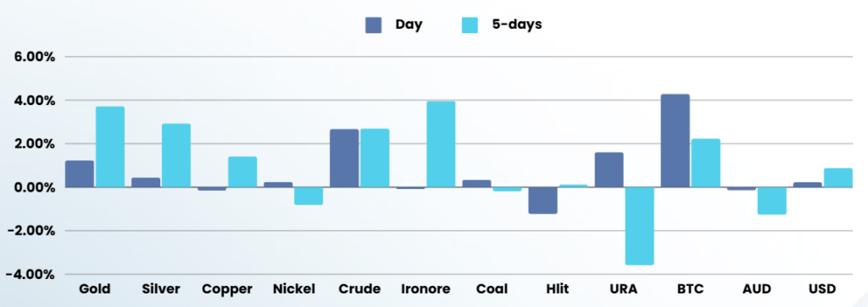The image size is (868, 307).
Task: Click the BTC 5-days bar
Action: point(706,163)
